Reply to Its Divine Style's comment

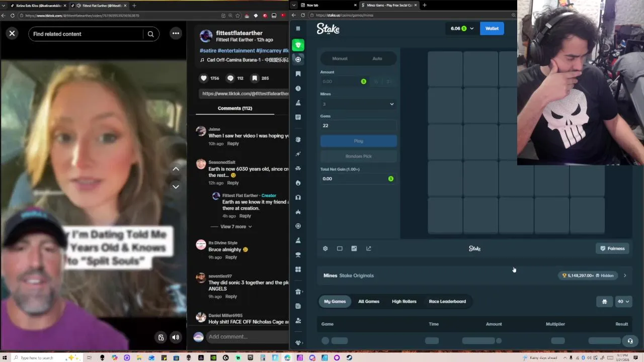click(x=231, y=257)
